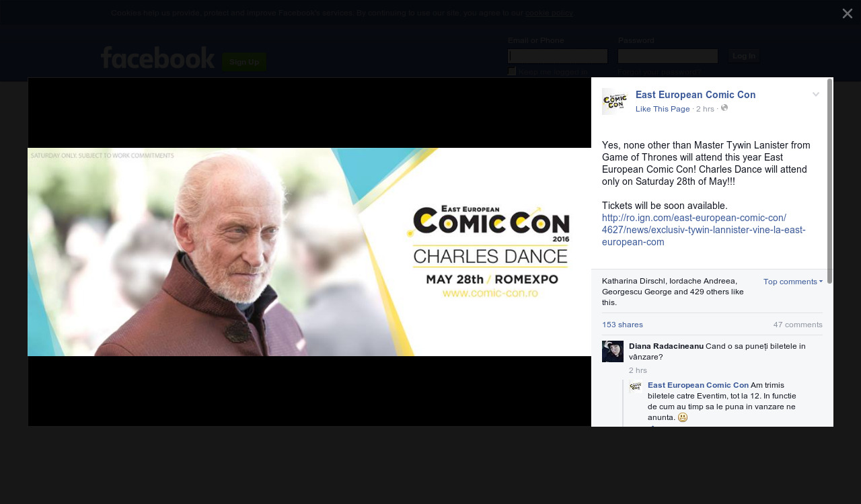Open the Forgot your password link
The width and height of the screenshot is (861, 504).
[x=659, y=72]
